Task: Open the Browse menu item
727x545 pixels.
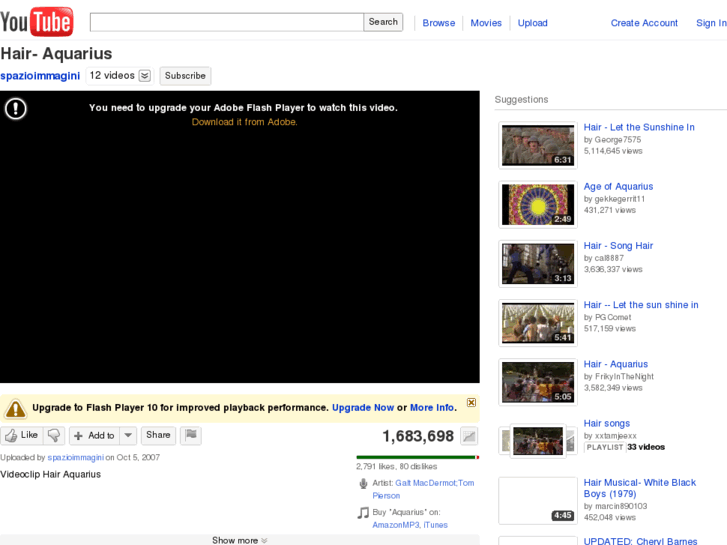Action: (438, 23)
